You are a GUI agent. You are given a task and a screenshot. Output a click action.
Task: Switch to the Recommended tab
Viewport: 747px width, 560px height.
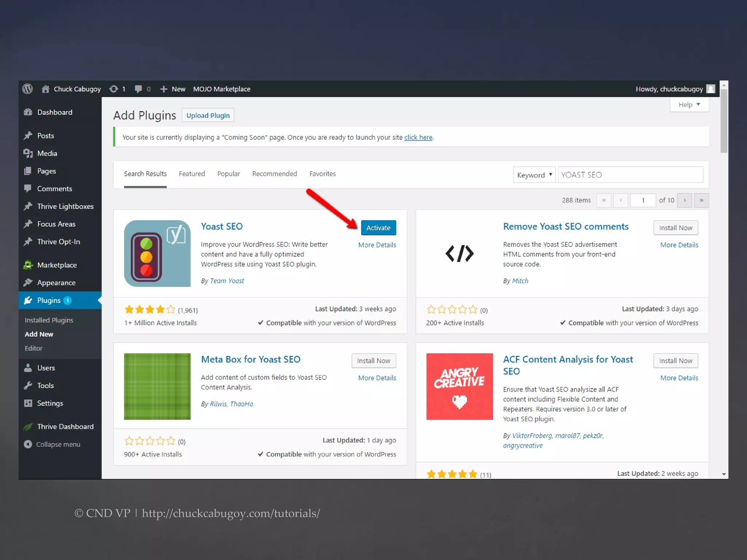pyautogui.click(x=275, y=174)
